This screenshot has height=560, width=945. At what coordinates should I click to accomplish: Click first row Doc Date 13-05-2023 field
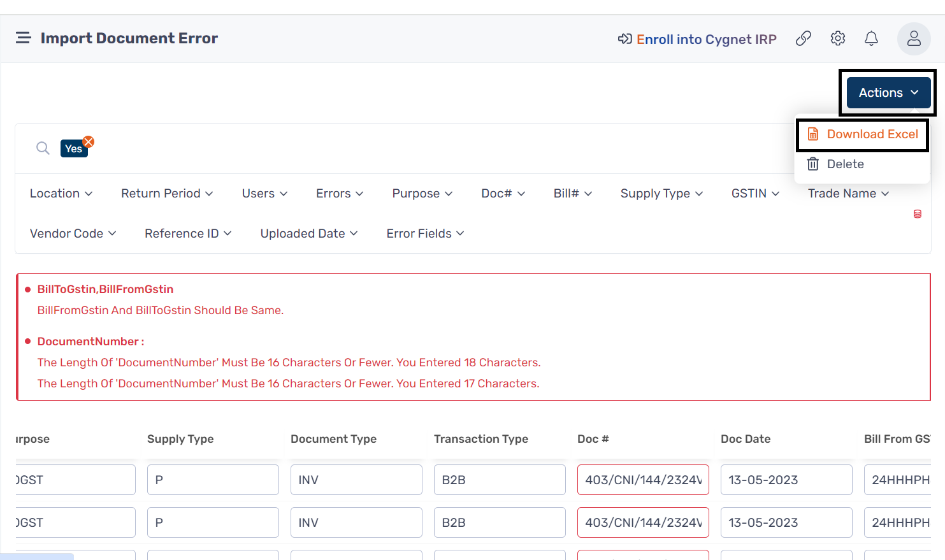(x=786, y=480)
